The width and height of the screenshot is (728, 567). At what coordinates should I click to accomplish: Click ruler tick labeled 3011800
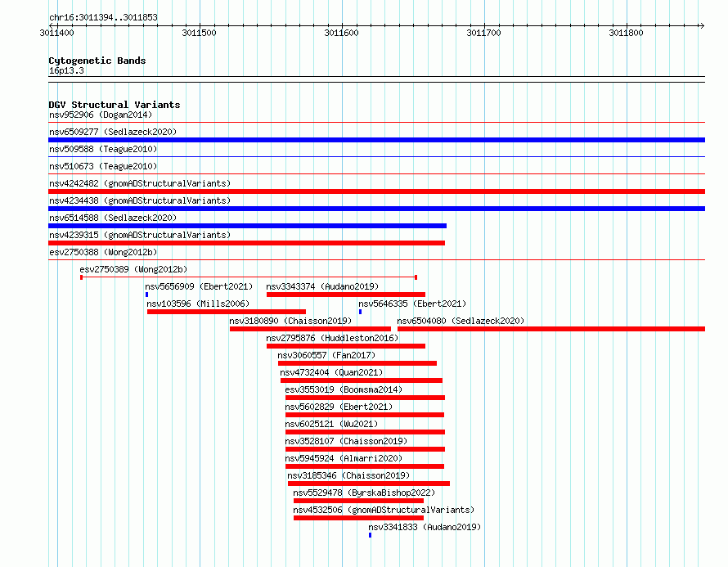point(626,33)
